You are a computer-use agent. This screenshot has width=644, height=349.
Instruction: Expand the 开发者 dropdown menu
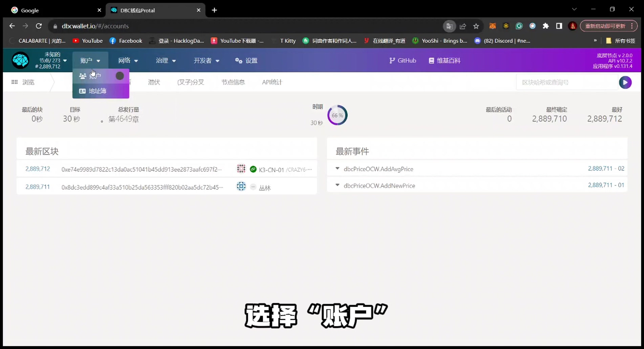pyautogui.click(x=206, y=60)
